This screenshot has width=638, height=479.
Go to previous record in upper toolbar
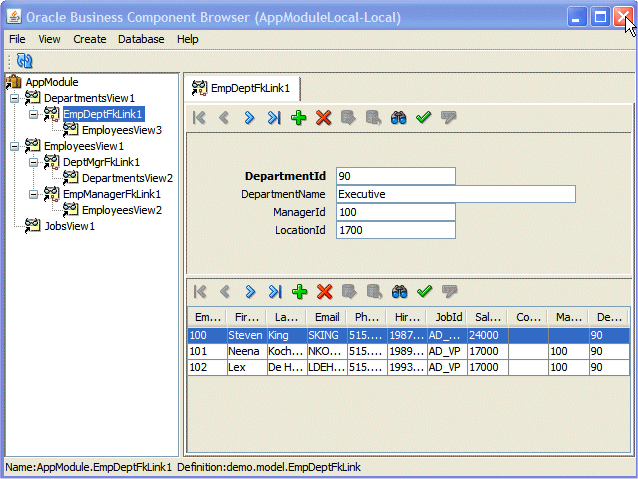[x=224, y=118]
